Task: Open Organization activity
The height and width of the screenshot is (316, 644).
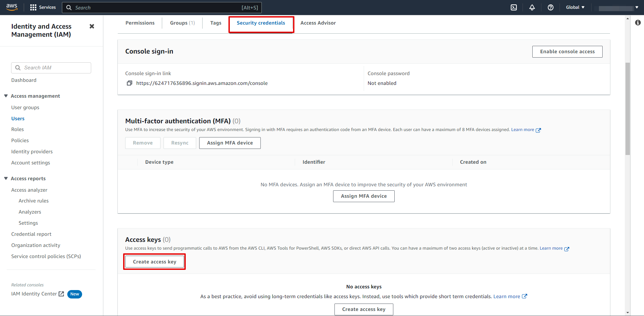Action: click(36, 245)
